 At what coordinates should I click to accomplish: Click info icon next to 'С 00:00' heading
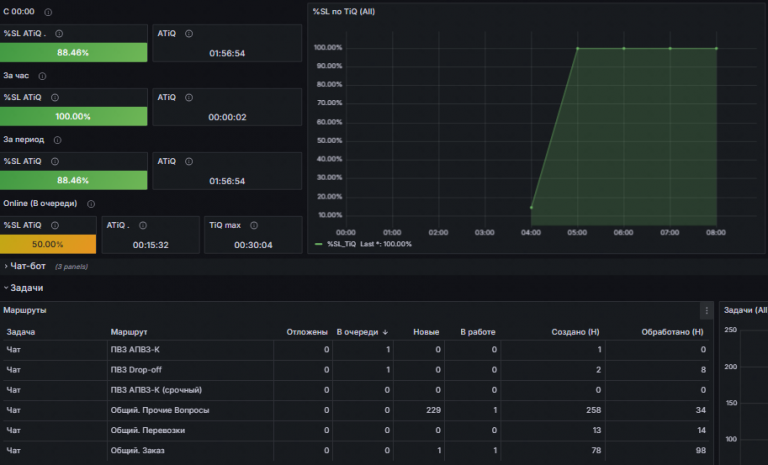48,12
